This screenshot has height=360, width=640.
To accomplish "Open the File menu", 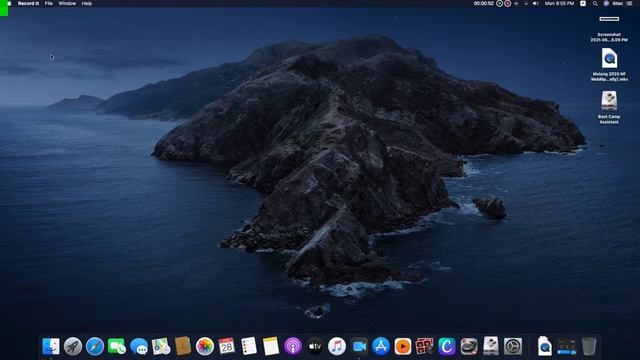I will 49,3.
